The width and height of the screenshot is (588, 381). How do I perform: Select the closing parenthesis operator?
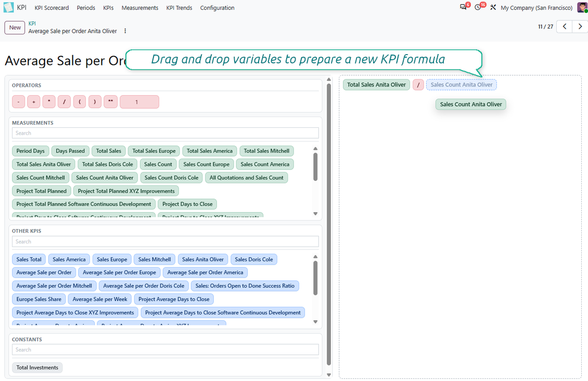click(x=95, y=102)
